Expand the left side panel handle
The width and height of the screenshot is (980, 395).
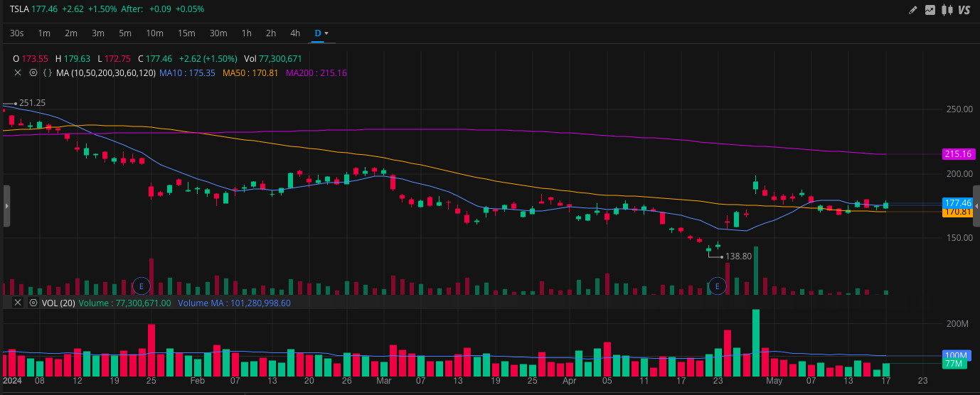click(6, 206)
